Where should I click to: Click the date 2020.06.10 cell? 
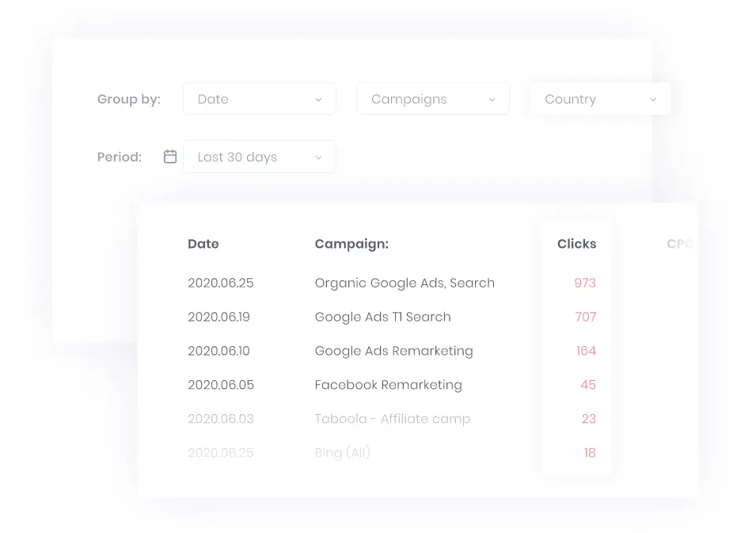click(x=220, y=351)
